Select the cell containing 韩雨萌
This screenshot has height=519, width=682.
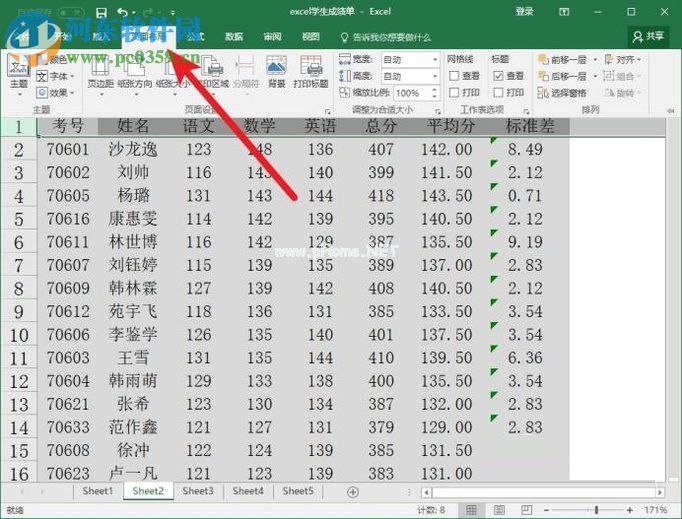coord(133,381)
